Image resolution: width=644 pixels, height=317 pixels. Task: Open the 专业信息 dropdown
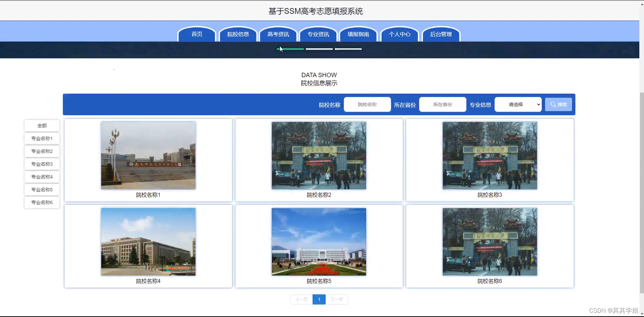point(518,105)
